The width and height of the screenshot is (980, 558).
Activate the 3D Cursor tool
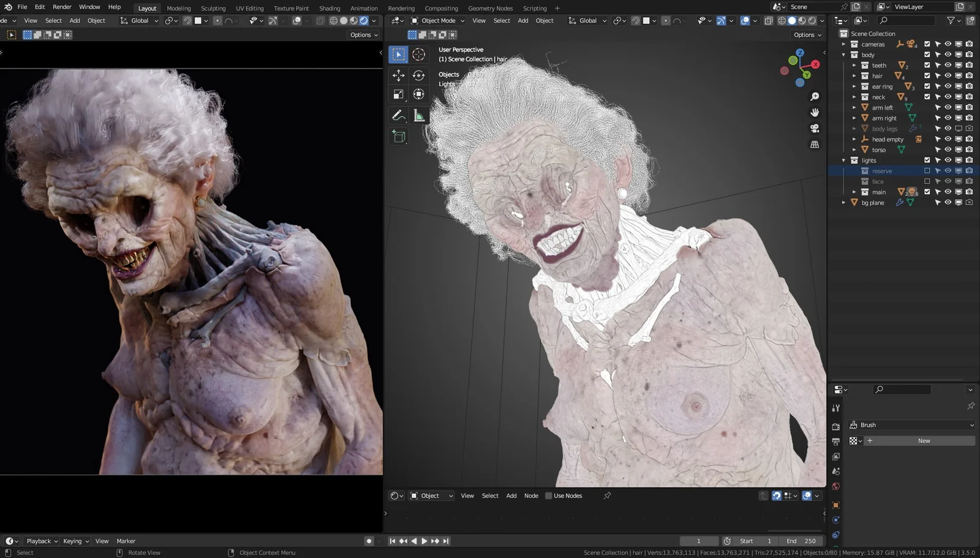click(x=419, y=54)
